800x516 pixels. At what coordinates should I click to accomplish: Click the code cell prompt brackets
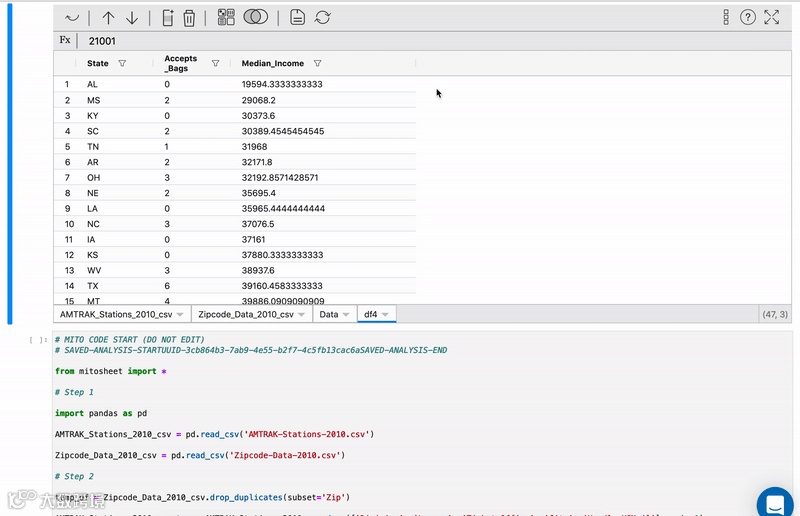pyautogui.click(x=38, y=340)
